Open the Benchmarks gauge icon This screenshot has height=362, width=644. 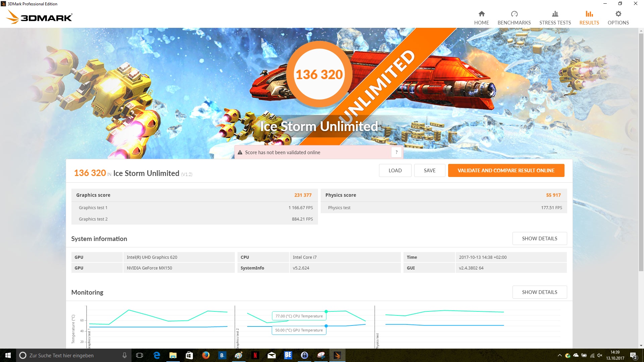tap(514, 14)
